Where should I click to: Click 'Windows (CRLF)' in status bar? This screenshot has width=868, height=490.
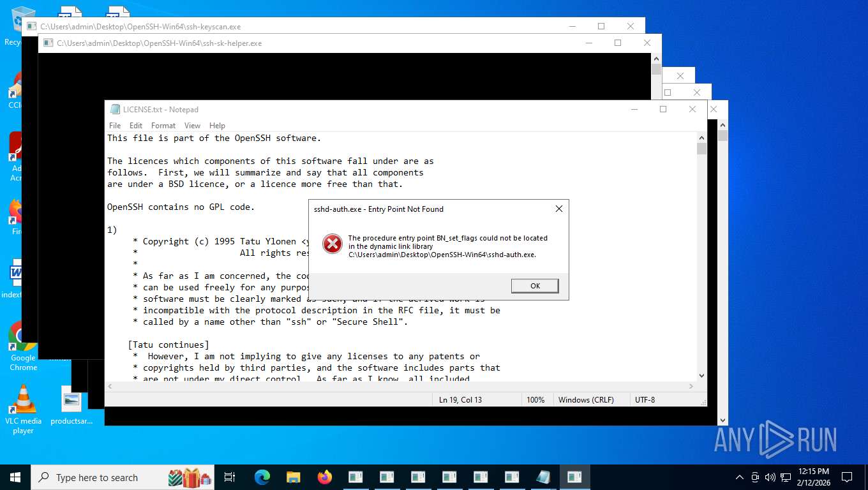tap(586, 400)
